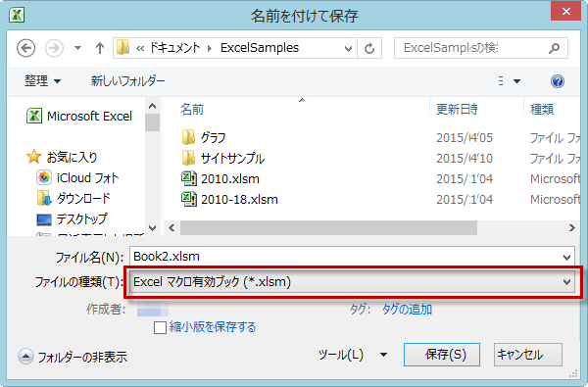Click the Excel icon in title bar

click(x=17, y=15)
